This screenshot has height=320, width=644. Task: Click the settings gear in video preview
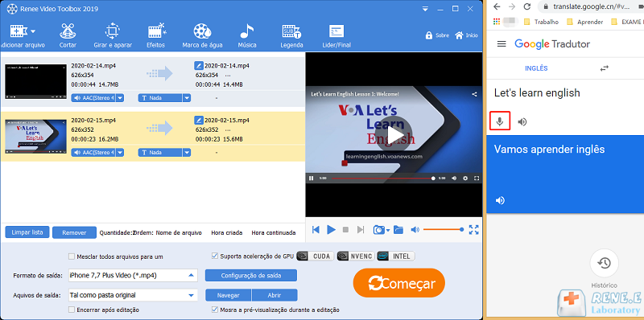click(465, 178)
